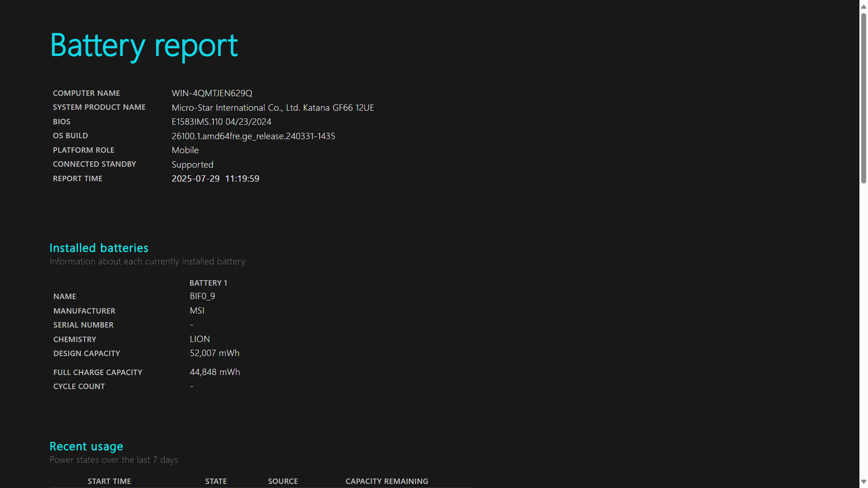The width and height of the screenshot is (868, 488).
Task: Click the 'CYCLE COUNT' row label
Action: click(79, 387)
